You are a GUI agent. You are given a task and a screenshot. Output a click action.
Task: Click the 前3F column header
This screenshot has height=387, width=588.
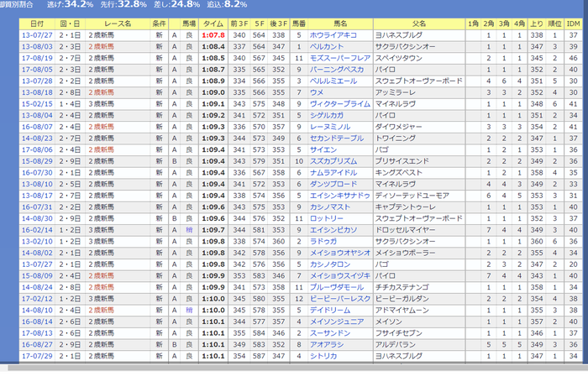tap(239, 24)
